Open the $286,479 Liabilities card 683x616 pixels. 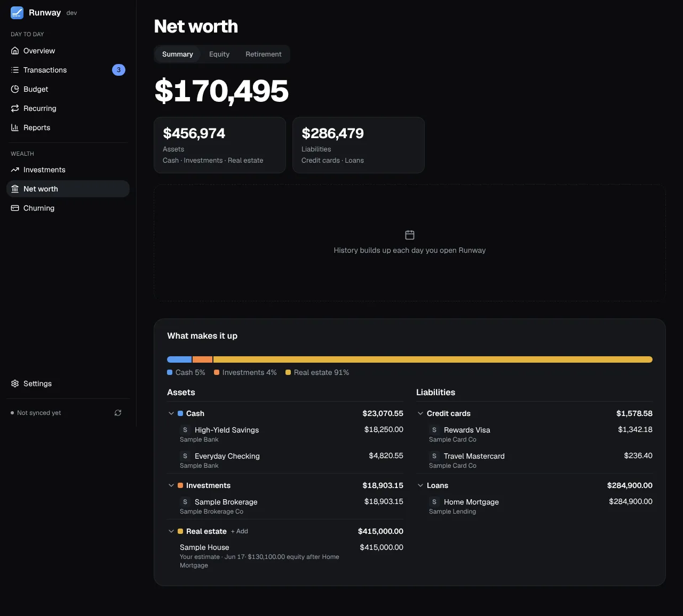point(359,145)
